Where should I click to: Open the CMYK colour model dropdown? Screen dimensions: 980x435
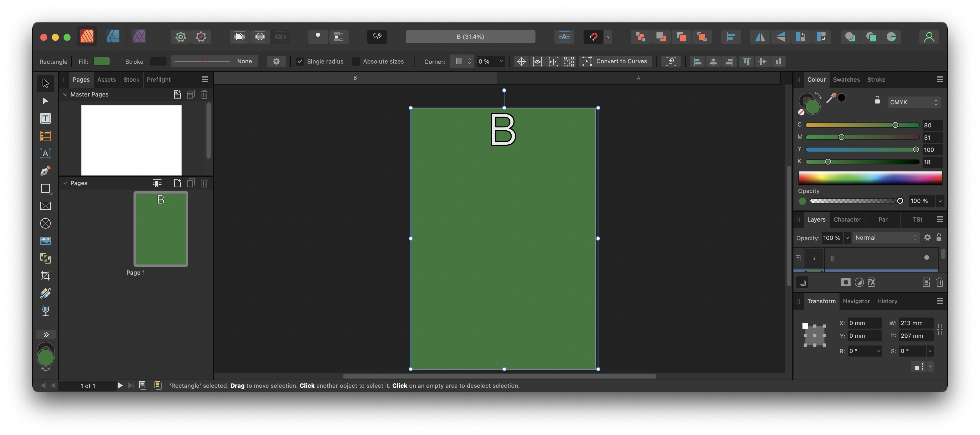coord(914,102)
